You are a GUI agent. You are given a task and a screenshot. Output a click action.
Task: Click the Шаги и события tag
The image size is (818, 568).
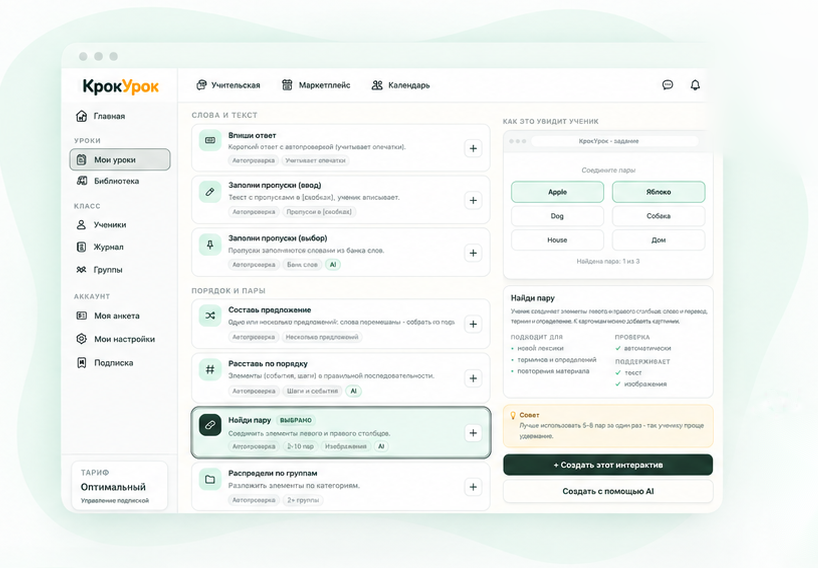(x=312, y=391)
